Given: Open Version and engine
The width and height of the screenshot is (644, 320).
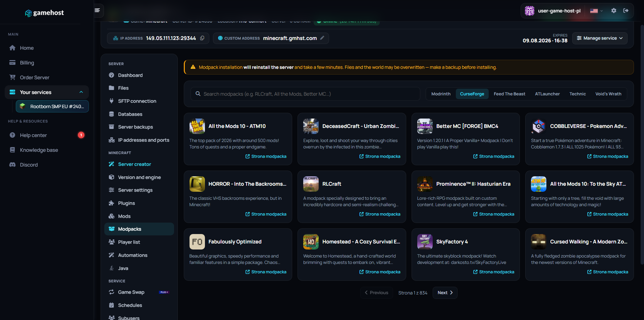Looking at the screenshot, I should pyautogui.click(x=139, y=177).
